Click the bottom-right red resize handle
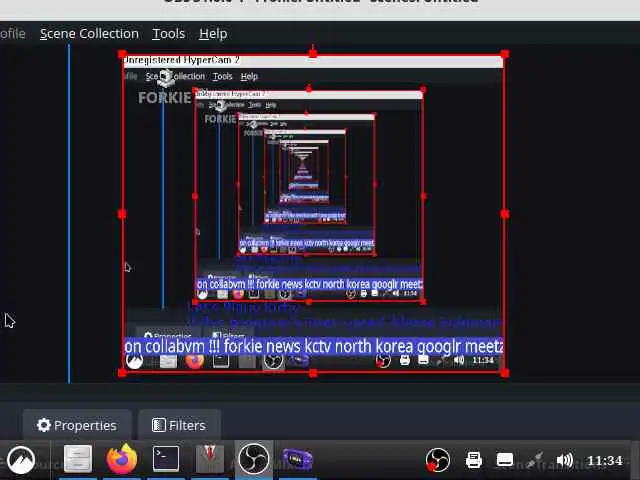 pos(505,373)
